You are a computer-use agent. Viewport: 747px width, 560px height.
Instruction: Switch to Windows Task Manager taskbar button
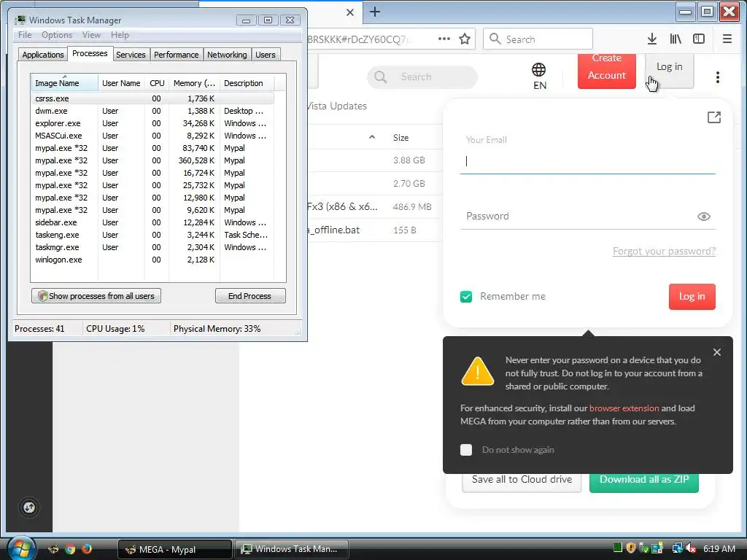point(291,549)
